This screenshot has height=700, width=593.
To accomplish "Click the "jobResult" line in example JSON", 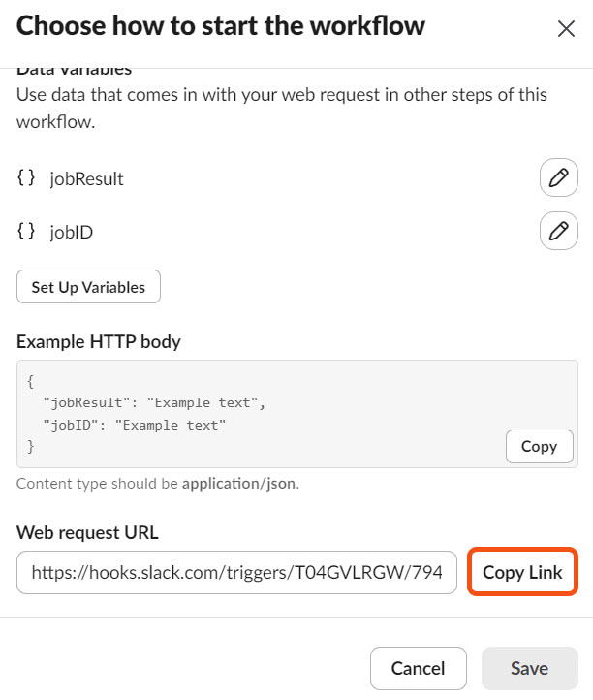I will [x=154, y=402].
